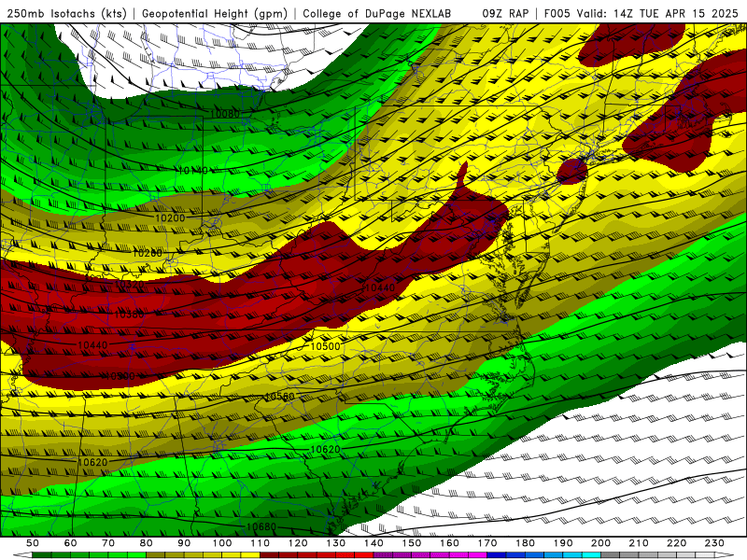The width and height of the screenshot is (747, 560).
Task: Click the '250mb Isotachs (kts)' title text
Action: pyautogui.click(x=66, y=14)
